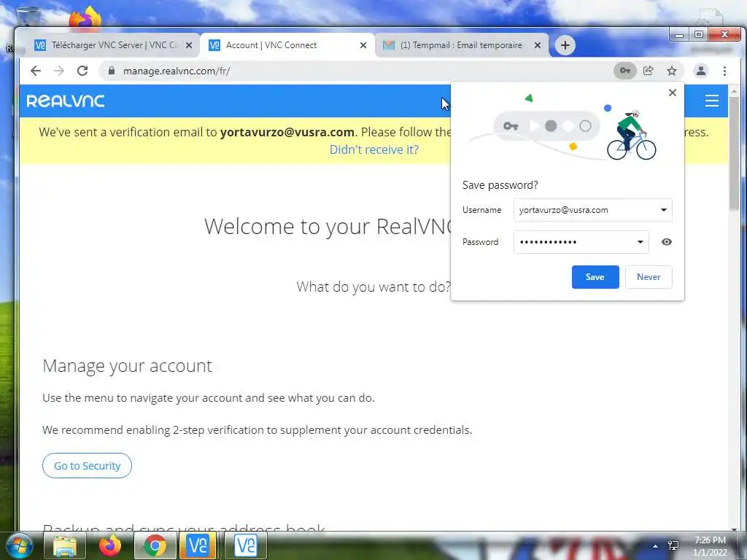Reload the page with refresh icon
Viewport: 747px width, 560px height.
point(82,71)
